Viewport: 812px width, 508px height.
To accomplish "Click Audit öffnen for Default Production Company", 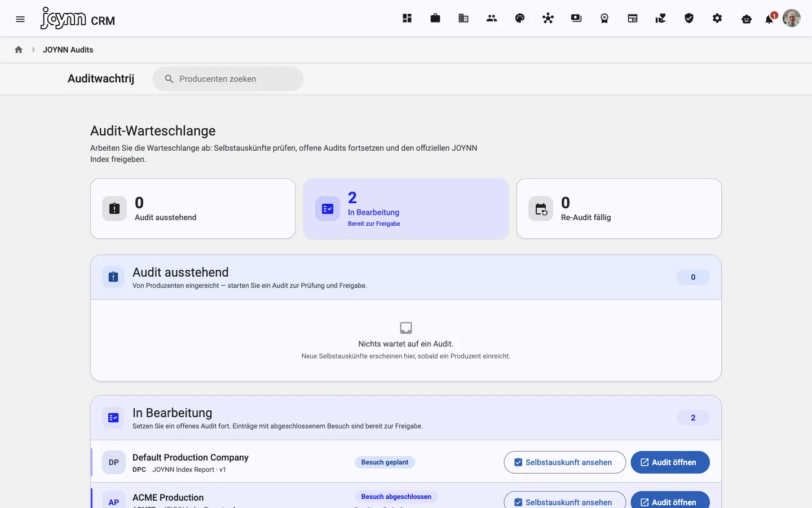I will click(x=670, y=462).
